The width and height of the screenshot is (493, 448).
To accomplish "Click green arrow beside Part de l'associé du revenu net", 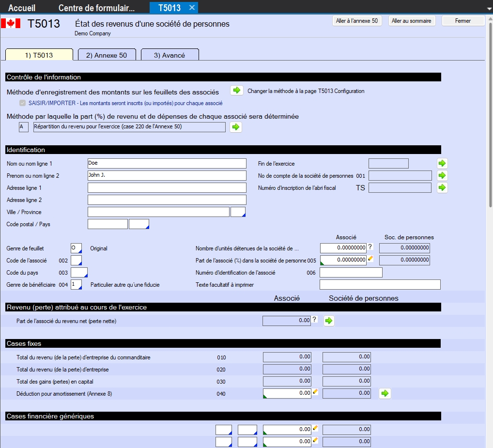I will [x=329, y=321].
